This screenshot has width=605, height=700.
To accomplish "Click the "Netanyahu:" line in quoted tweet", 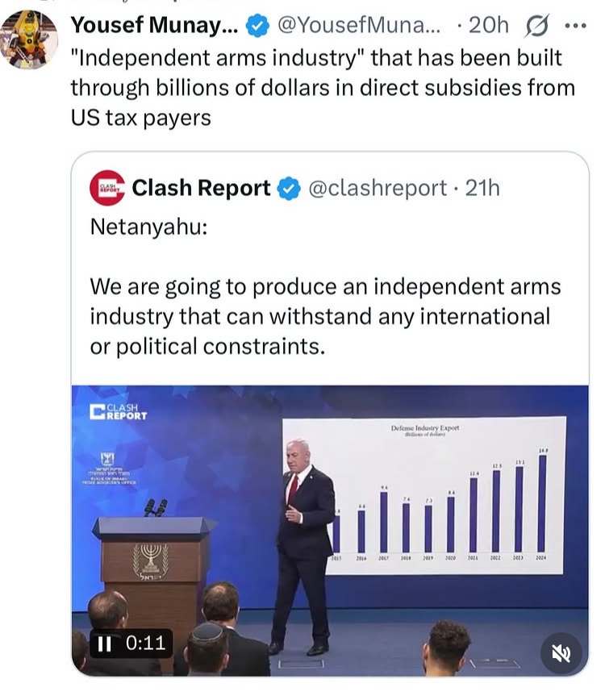I will point(148,227).
